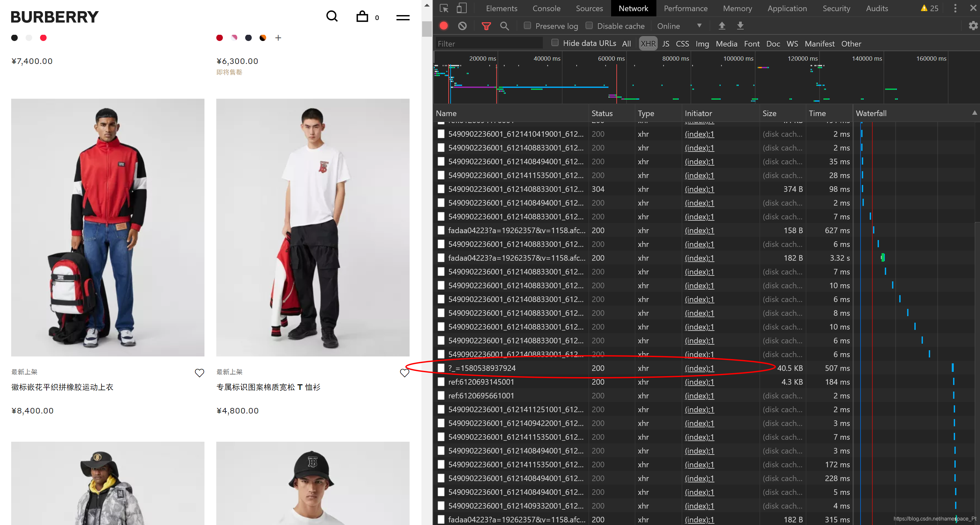Click the Burberry search icon
The width and height of the screenshot is (980, 525).
pyautogui.click(x=331, y=17)
